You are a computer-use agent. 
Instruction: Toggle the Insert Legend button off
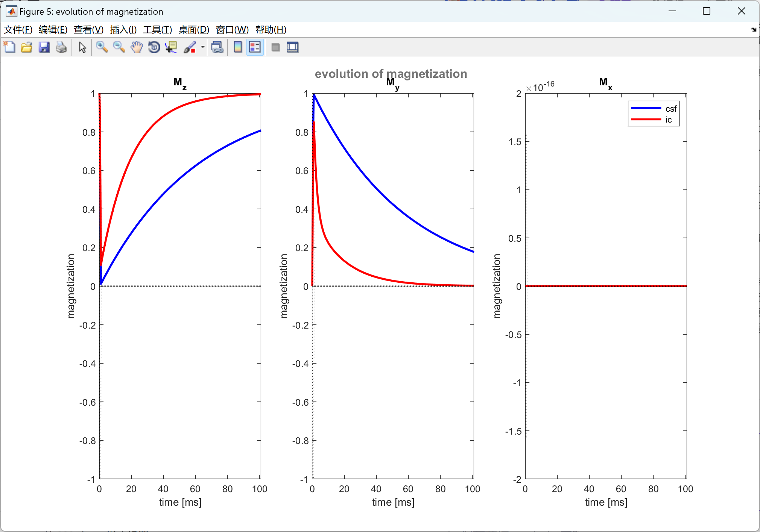(255, 47)
